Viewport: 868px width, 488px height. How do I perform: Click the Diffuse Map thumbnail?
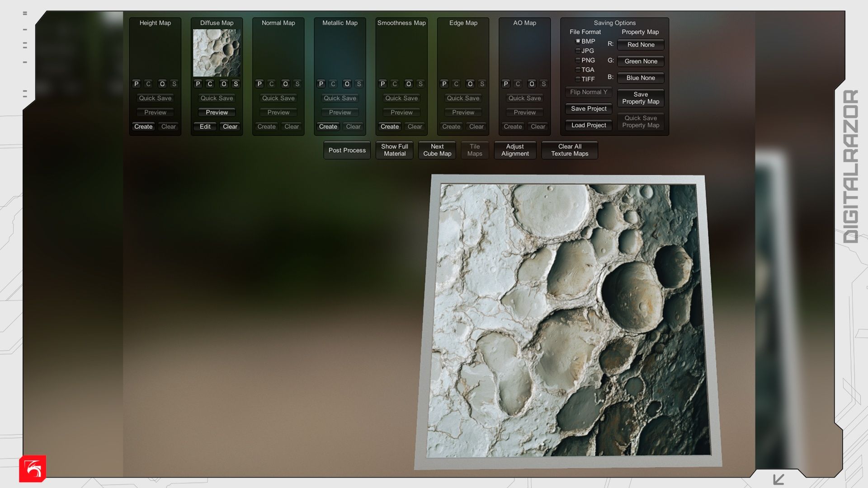[x=217, y=53]
